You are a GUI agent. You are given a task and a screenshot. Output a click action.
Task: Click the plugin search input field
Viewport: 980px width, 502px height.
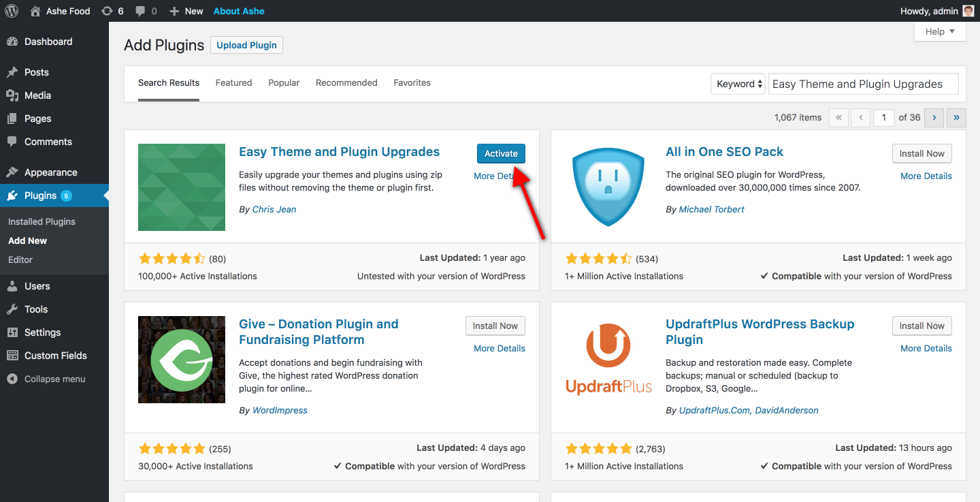click(863, 84)
